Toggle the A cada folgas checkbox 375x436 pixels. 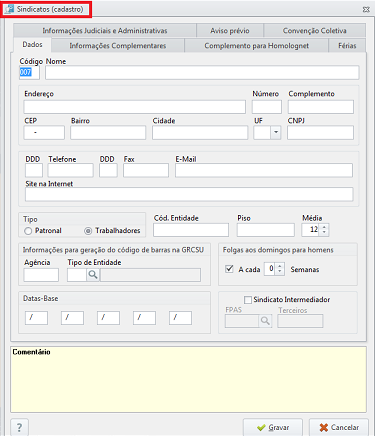point(229,269)
